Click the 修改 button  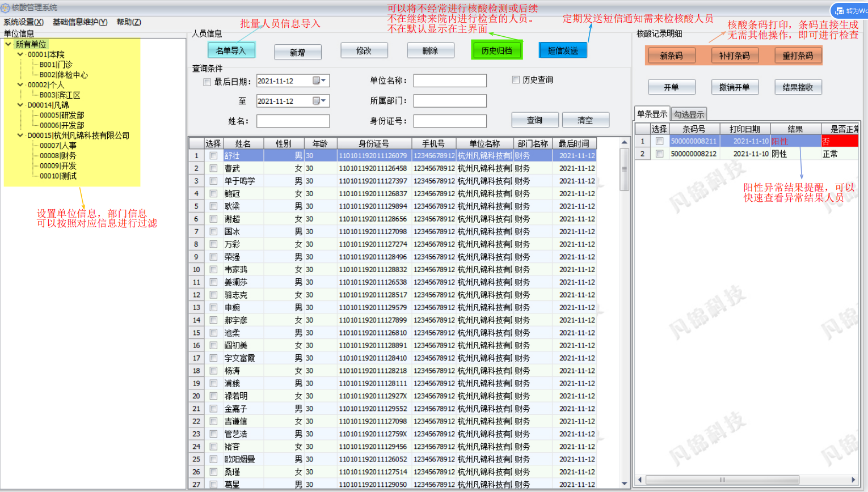[364, 50]
